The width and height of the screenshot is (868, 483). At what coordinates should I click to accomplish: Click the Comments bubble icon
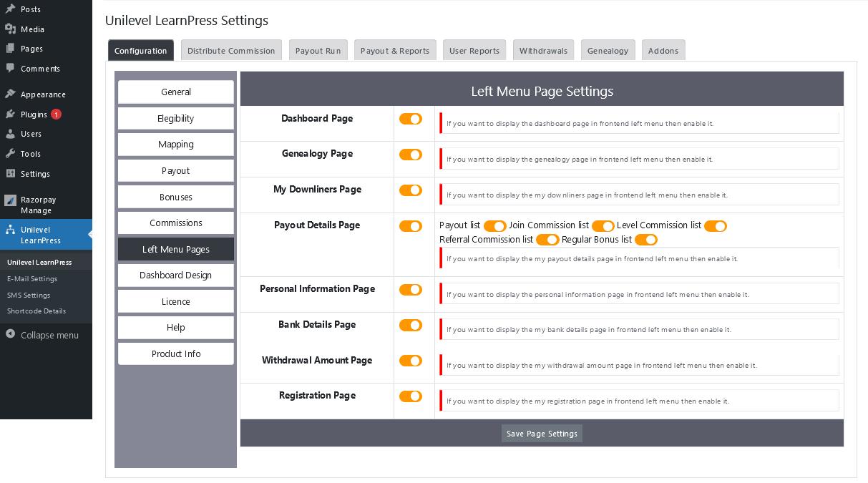[10, 69]
